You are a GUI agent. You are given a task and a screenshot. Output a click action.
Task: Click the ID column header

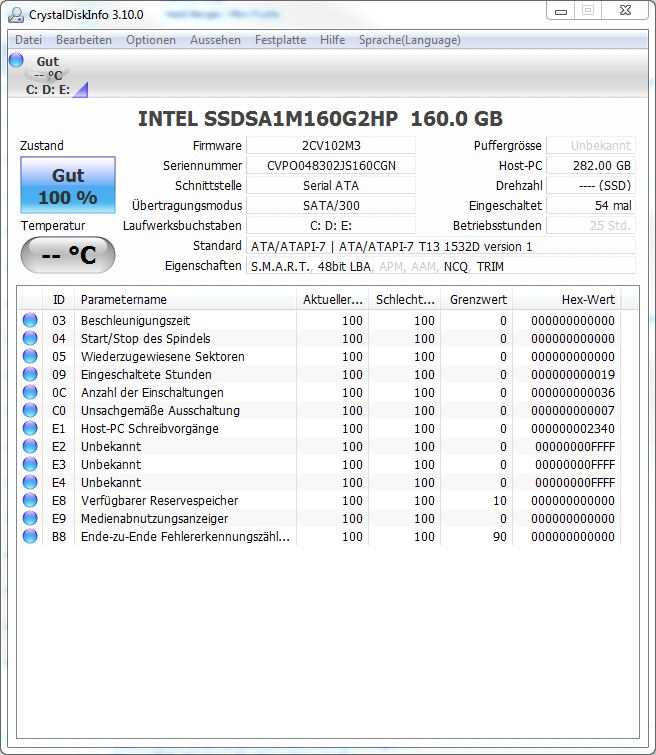(x=59, y=299)
